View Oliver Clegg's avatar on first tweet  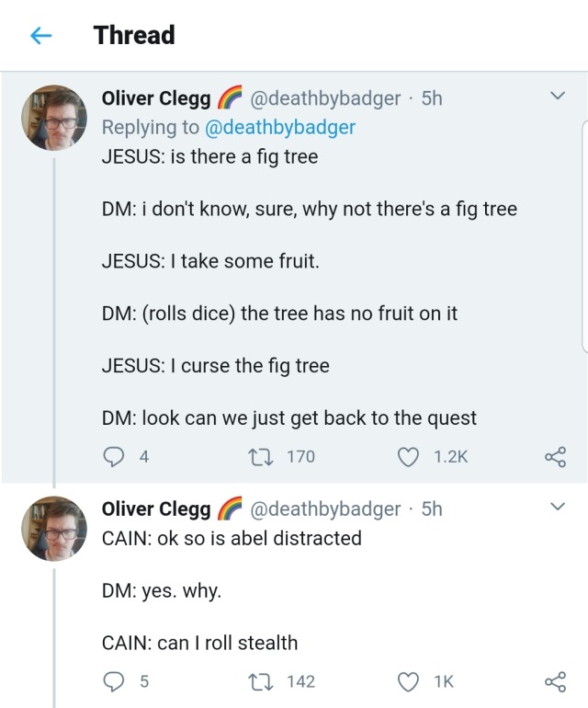(x=54, y=118)
